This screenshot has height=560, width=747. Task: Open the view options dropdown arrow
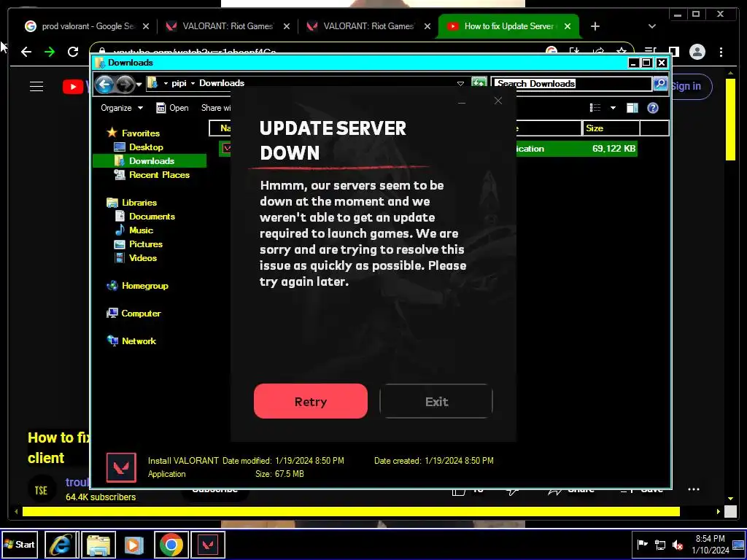pyautogui.click(x=613, y=108)
